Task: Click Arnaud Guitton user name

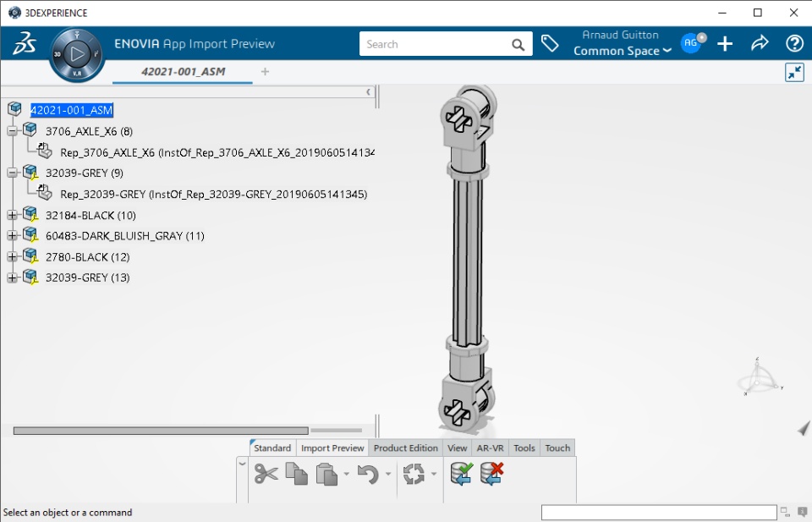Action: point(620,35)
